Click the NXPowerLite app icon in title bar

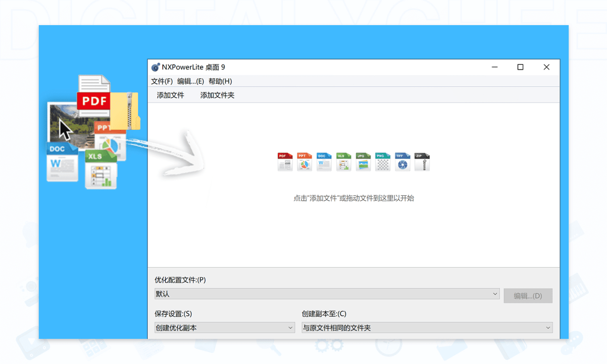click(155, 67)
